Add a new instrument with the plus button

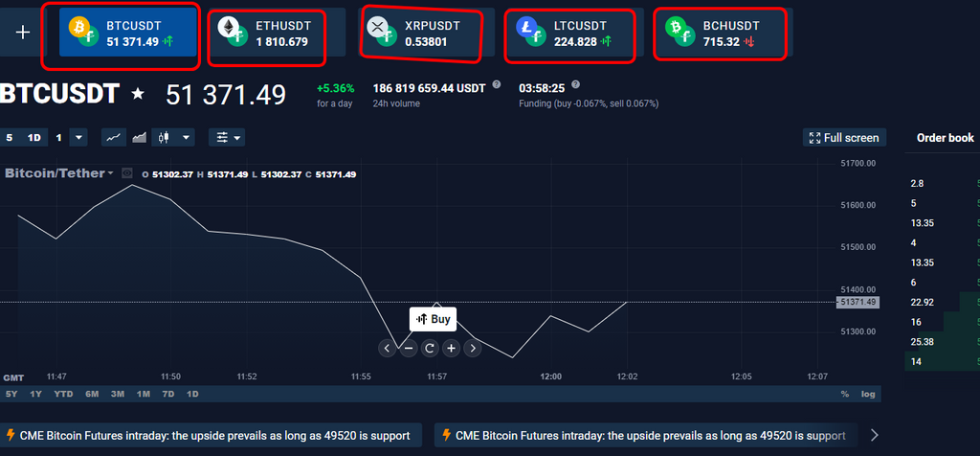pos(23,33)
